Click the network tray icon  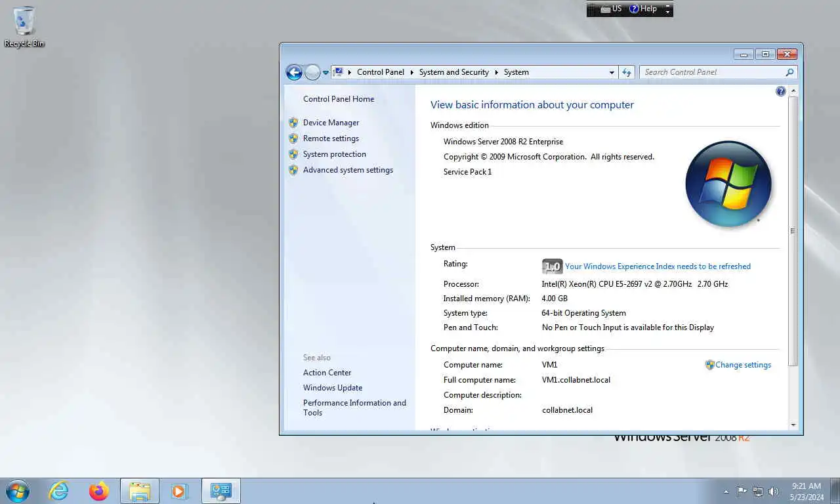(x=758, y=492)
